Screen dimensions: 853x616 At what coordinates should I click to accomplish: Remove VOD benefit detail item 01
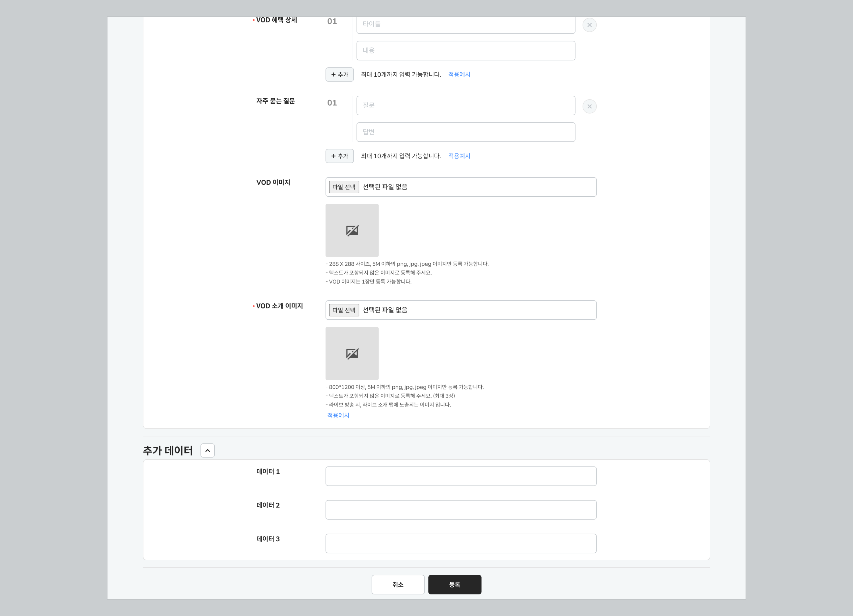[589, 25]
